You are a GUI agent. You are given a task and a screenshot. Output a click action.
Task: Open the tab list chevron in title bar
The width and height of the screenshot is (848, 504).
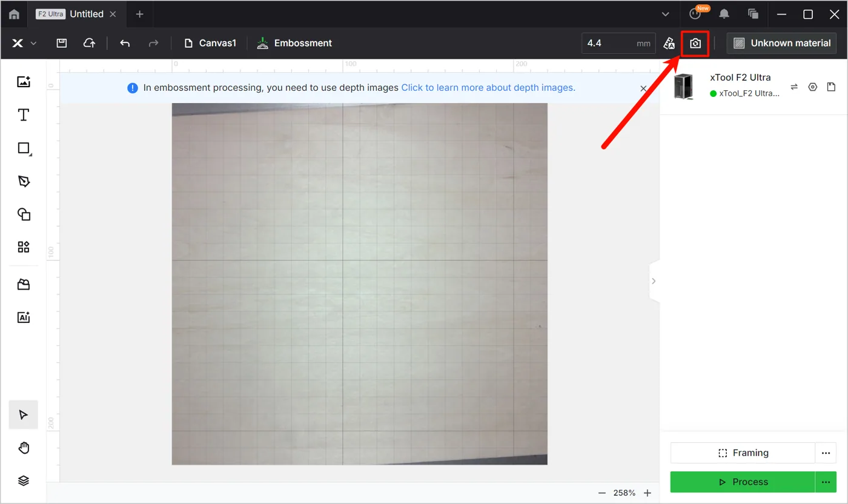(665, 14)
